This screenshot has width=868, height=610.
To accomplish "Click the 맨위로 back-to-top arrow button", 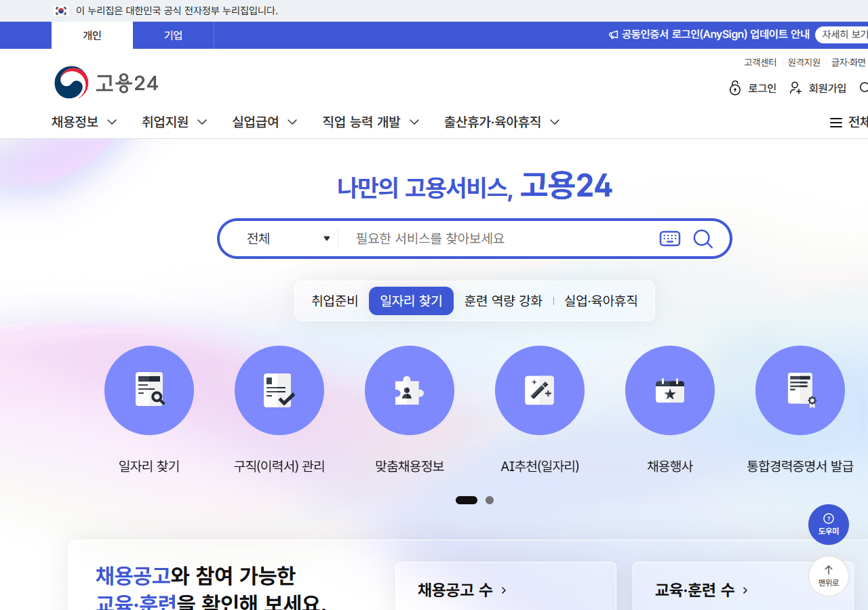I will pyautogui.click(x=829, y=576).
